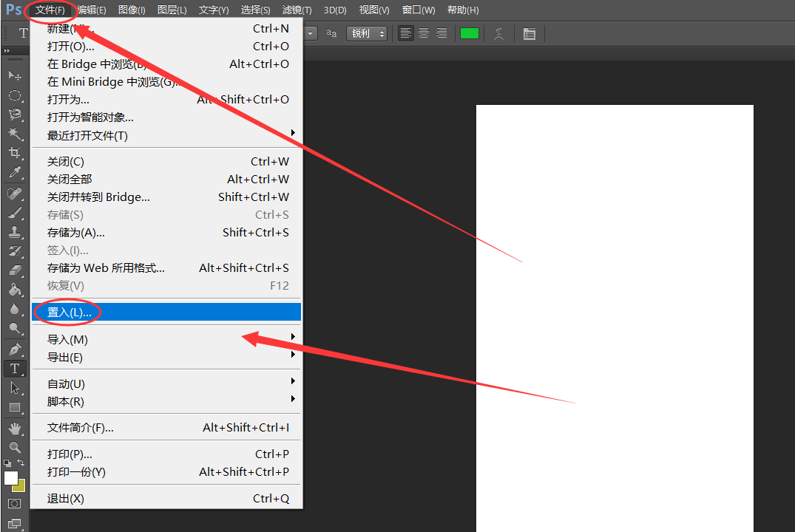795x532 pixels.
Task: Choose 存储为(A)... menu entry
Action: tap(166, 233)
